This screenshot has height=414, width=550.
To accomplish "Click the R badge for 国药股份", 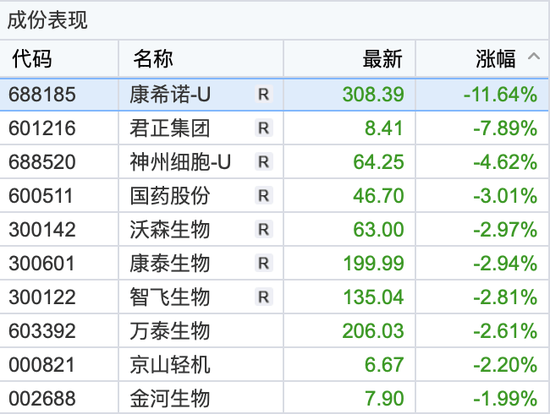I will click(x=264, y=196).
